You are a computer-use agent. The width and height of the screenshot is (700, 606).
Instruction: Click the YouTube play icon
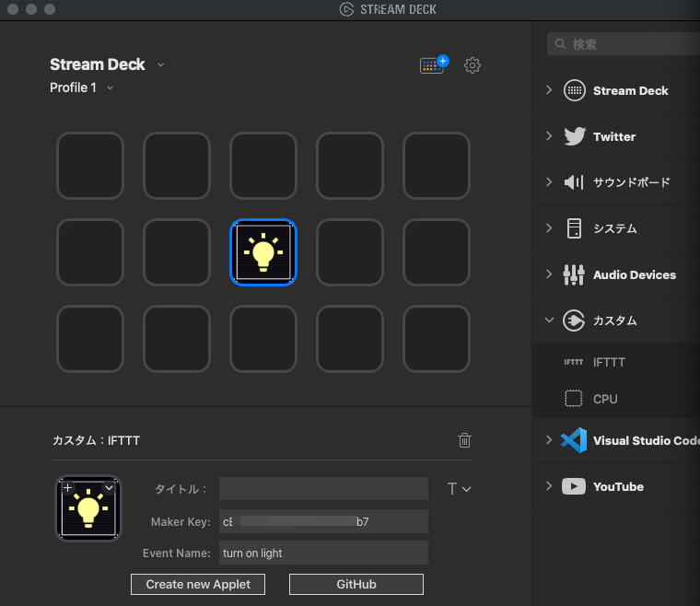click(x=574, y=486)
